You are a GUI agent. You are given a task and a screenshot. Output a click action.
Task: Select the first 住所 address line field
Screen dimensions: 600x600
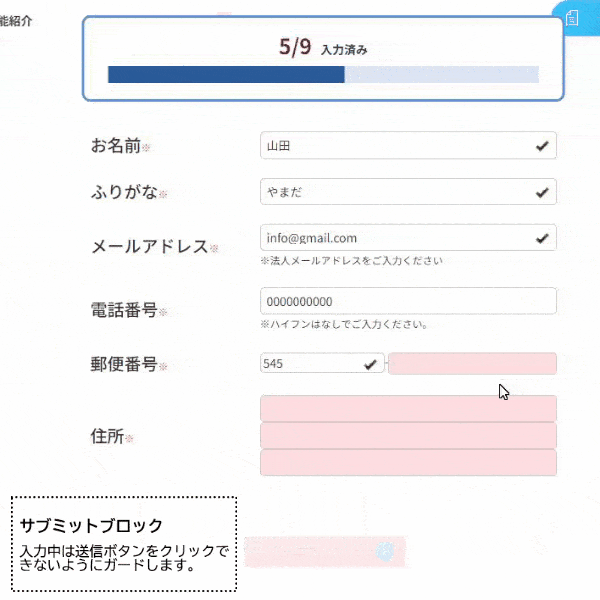click(407, 408)
